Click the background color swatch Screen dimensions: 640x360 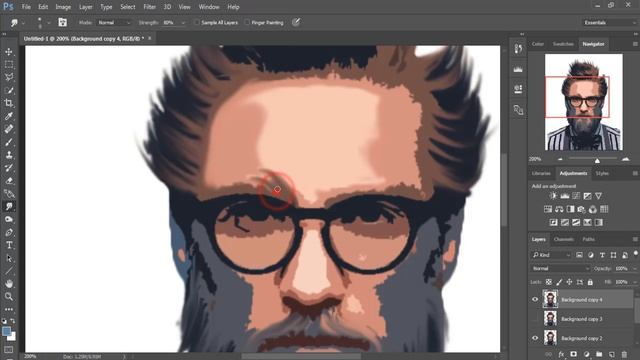pyautogui.click(x=12, y=337)
